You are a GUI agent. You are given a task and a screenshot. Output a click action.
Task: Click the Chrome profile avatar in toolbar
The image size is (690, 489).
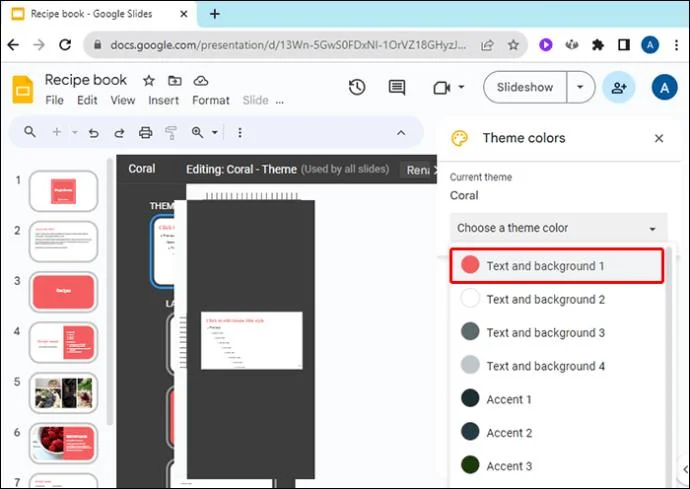[x=650, y=44]
